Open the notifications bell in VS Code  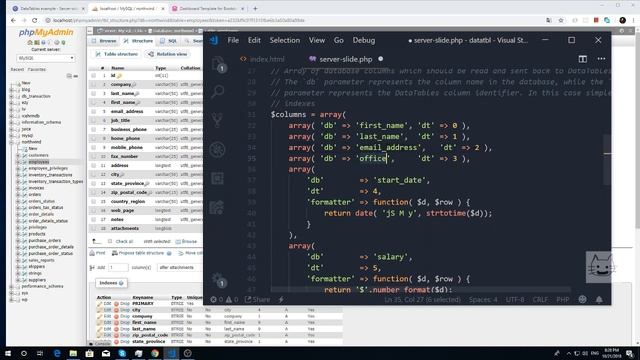pyautogui.click(x=599, y=300)
